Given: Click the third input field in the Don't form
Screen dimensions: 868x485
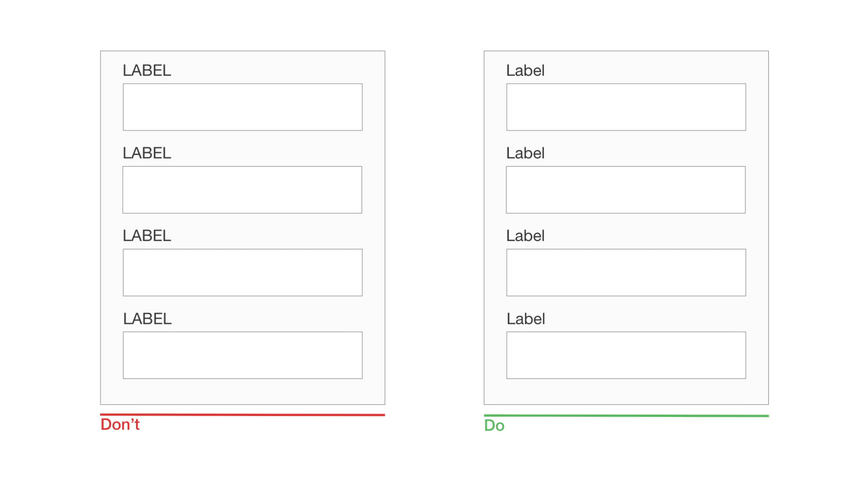Looking at the screenshot, I should pos(243,272).
